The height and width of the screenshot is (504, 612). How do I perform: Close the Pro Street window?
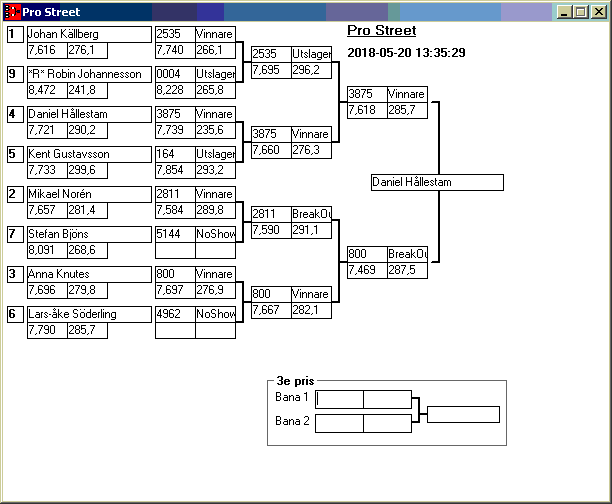tap(598, 12)
